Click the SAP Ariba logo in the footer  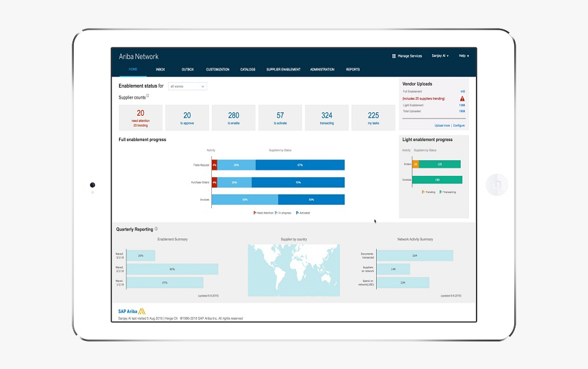(131, 311)
